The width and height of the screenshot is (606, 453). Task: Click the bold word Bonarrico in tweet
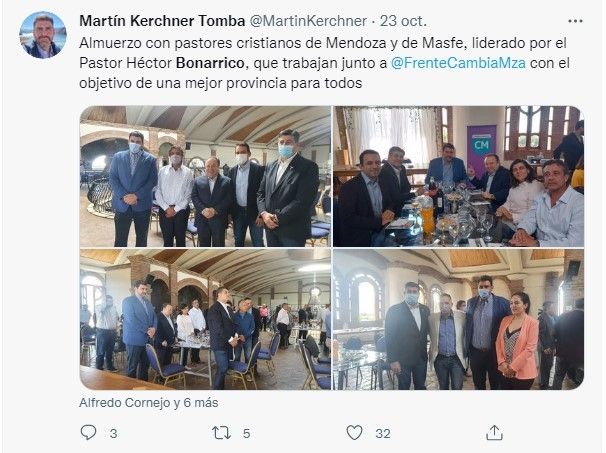pos(210,63)
